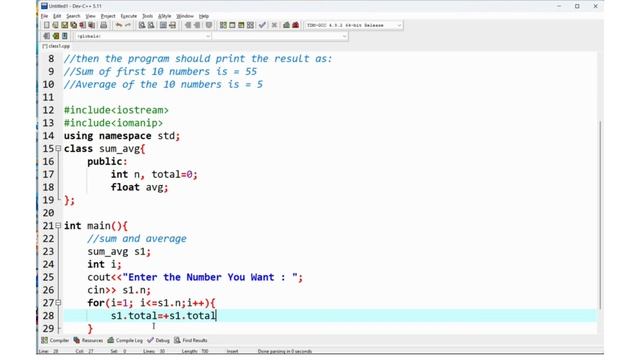Click the editor vertical scrollbar thumb
The height and width of the screenshot is (360, 640).
(600, 215)
